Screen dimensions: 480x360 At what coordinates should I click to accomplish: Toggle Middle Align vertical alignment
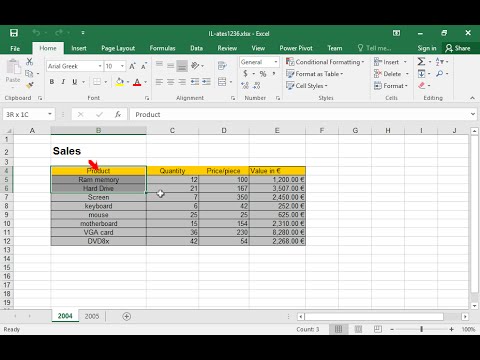click(171, 66)
